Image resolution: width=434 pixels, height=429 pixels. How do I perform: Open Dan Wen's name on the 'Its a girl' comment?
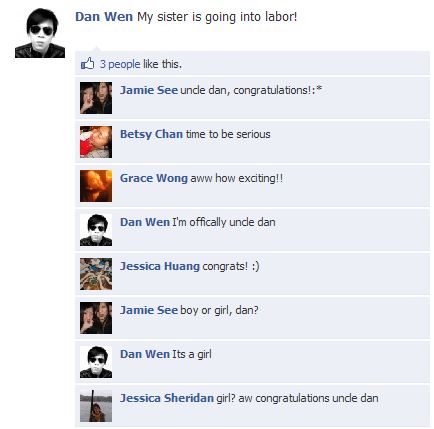pos(145,354)
